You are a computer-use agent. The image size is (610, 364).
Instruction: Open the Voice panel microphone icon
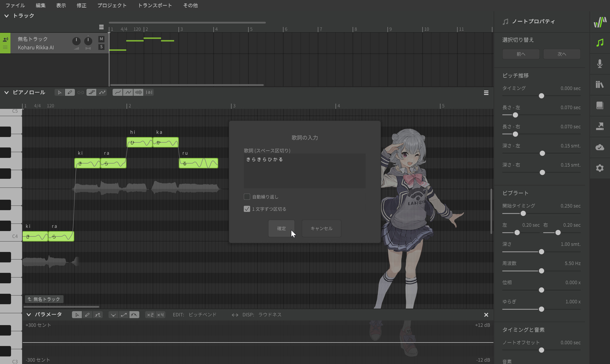600,64
